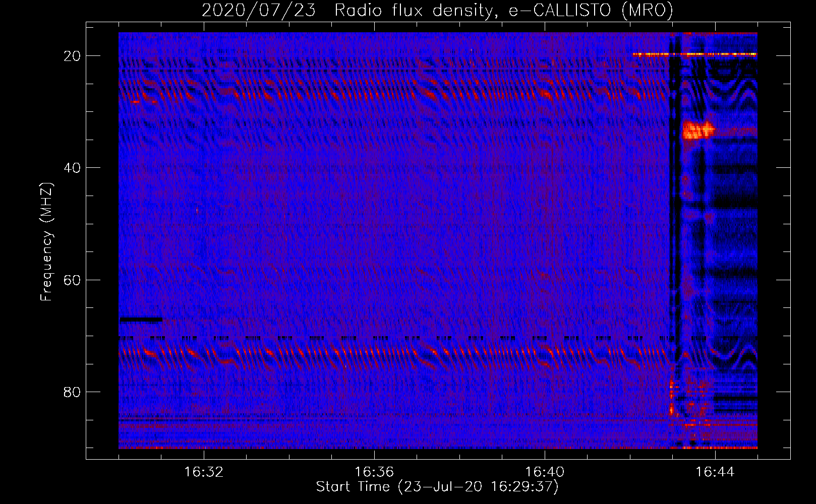Click the 60 MHz frequency tick label

click(73, 280)
